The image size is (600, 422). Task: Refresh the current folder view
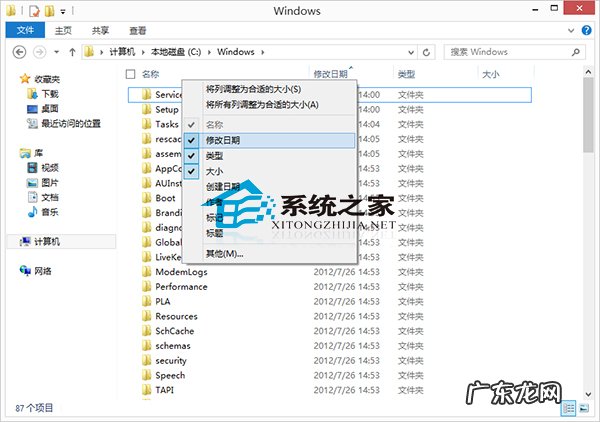[426, 52]
